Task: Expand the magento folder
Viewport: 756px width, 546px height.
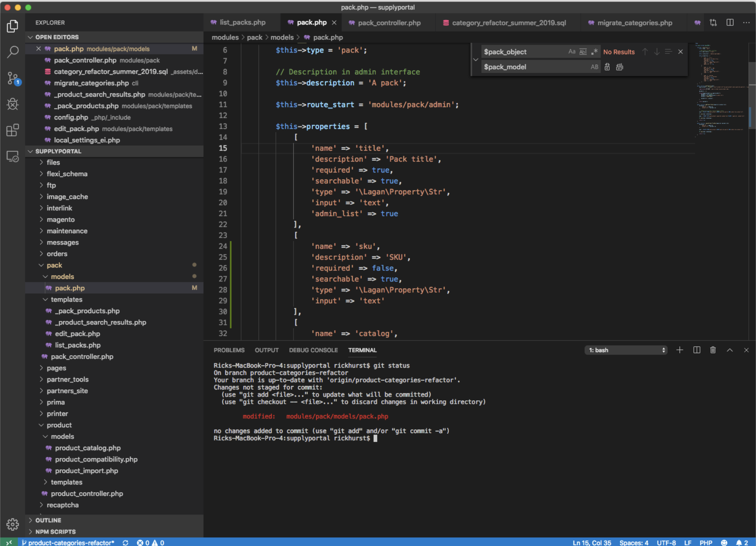Action: [114, 220]
